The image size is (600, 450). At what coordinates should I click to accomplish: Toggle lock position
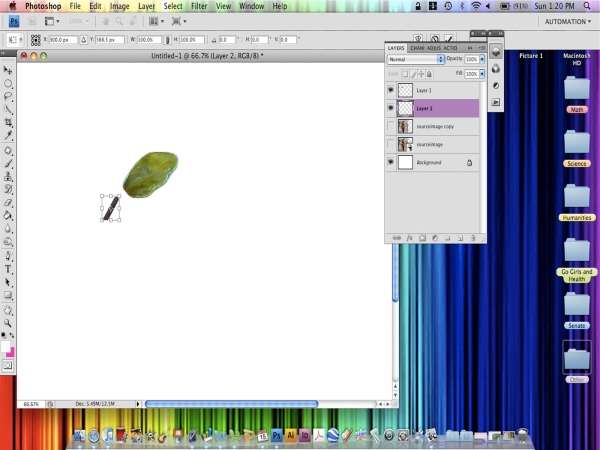pyautogui.click(x=421, y=74)
